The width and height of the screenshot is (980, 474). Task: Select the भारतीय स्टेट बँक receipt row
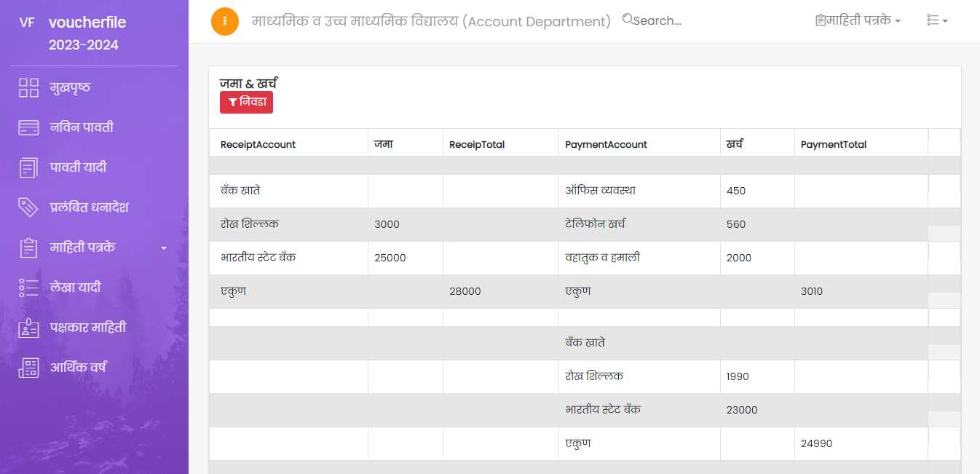(x=258, y=258)
